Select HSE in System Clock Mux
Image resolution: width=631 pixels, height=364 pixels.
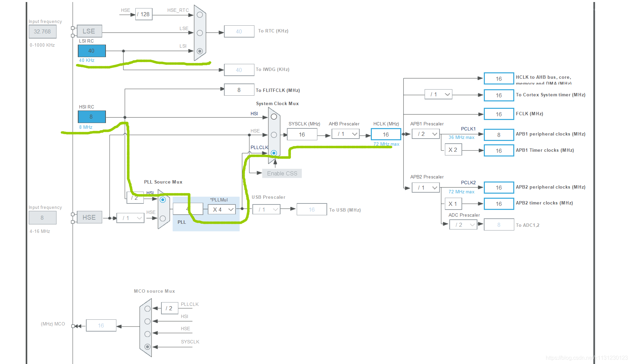click(274, 135)
